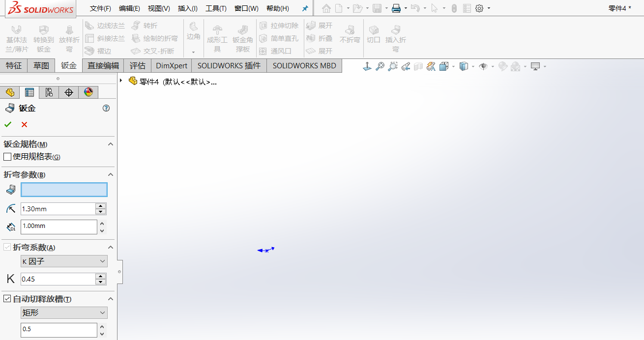The image size is (644, 340).
Task: Click the bend radius 1.30mm field
Action: (x=58, y=209)
